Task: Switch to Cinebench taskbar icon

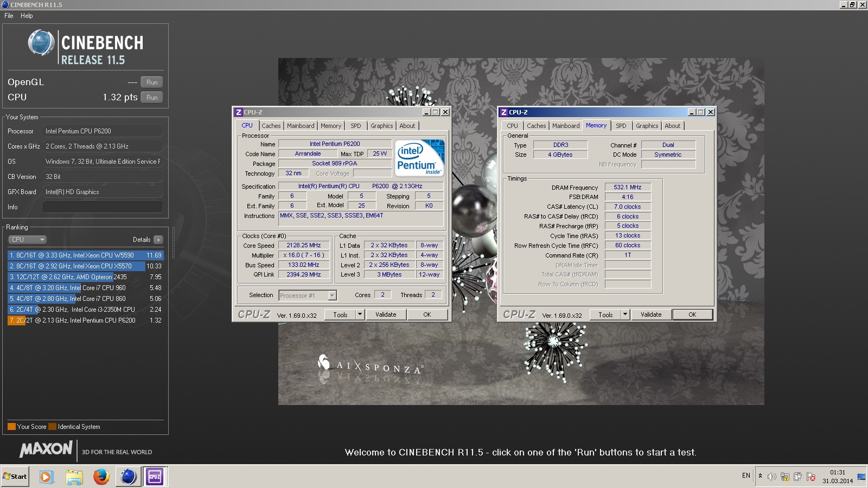Action: [128, 477]
